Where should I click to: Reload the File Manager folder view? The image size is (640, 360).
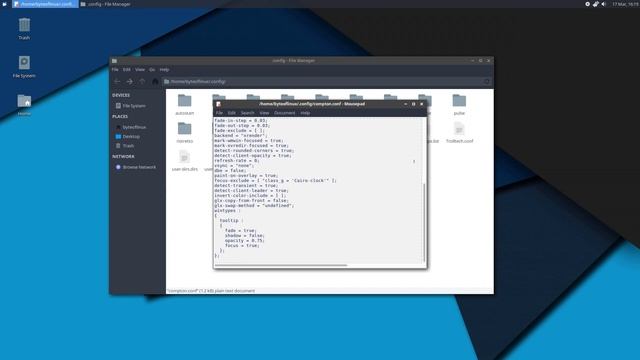(487, 82)
